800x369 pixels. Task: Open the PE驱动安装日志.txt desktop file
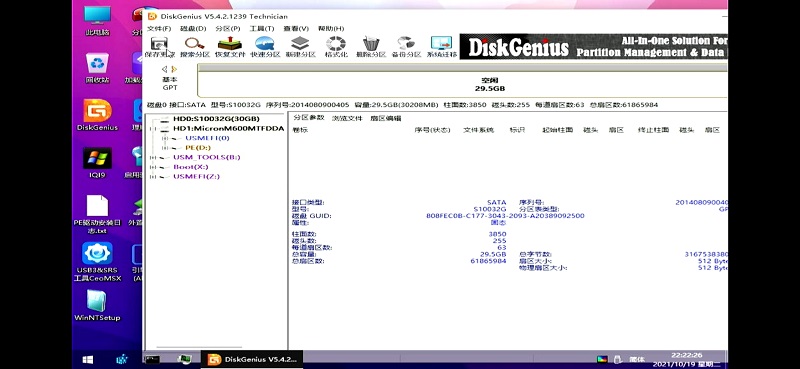(x=97, y=215)
